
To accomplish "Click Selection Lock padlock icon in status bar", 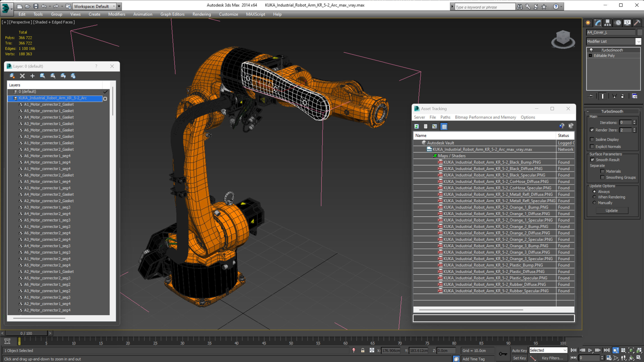I will (x=363, y=350).
